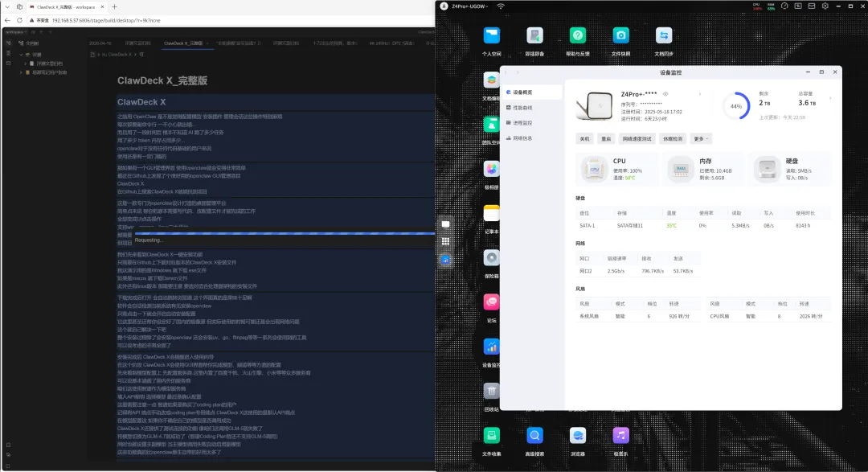Image resolution: width=868 pixels, height=472 pixels.
Task: Open the app grid icon in side dock
Action: coord(445,241)
